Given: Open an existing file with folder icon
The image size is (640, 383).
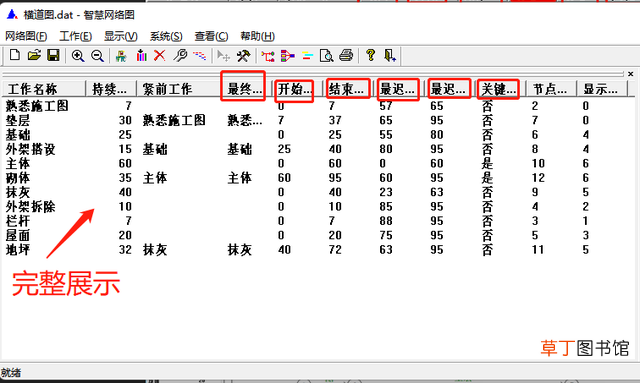Looking at the screenshot, I should (34, 55).
